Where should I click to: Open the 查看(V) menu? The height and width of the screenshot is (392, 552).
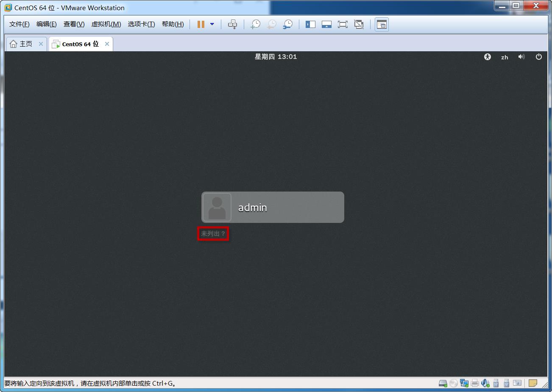(74, 24)
